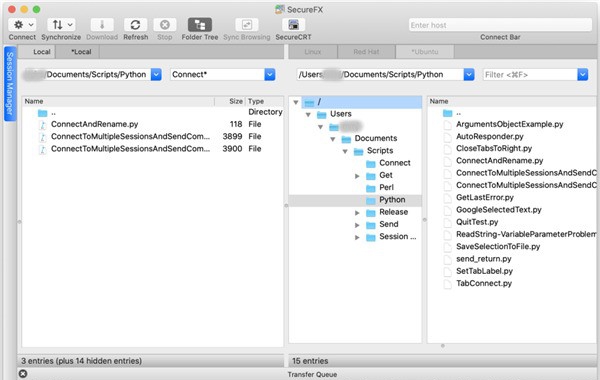600x380 pixels.
Task: Switch to the *Local tab
Action: [x=78, y=52]
